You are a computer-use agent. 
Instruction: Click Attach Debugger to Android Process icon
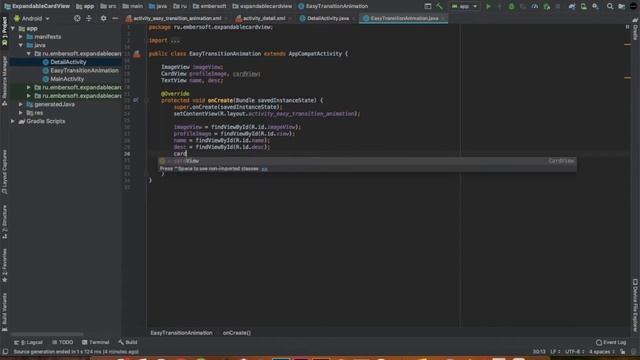click(x=547, y=6)
